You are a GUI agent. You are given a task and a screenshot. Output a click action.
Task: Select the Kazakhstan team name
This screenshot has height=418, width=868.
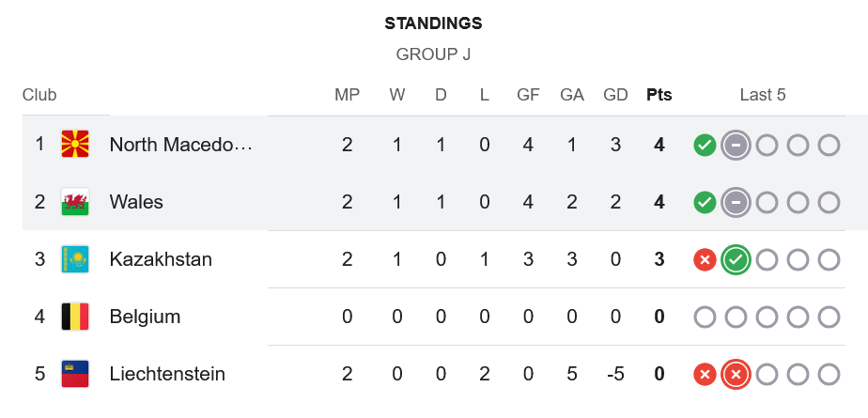tap(161, 259)
